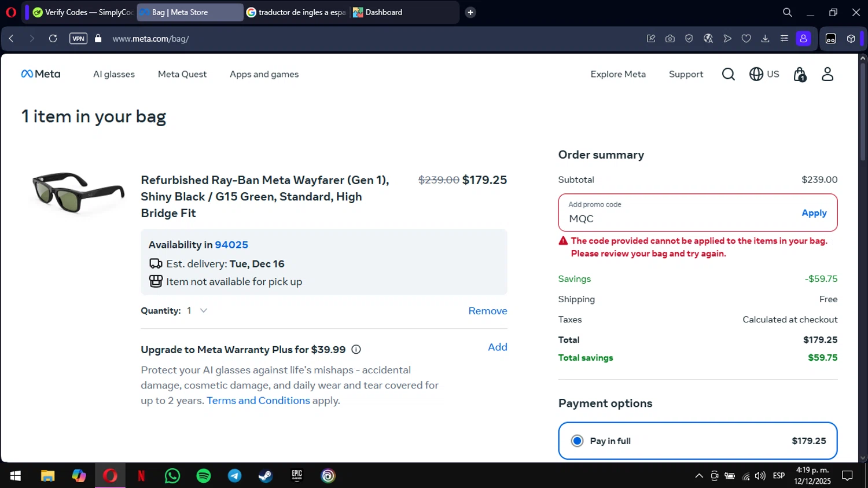Remove the item from bag
The width and height of the screenshot is (868, 488).
pyautogui.click(x=488, y=311)
